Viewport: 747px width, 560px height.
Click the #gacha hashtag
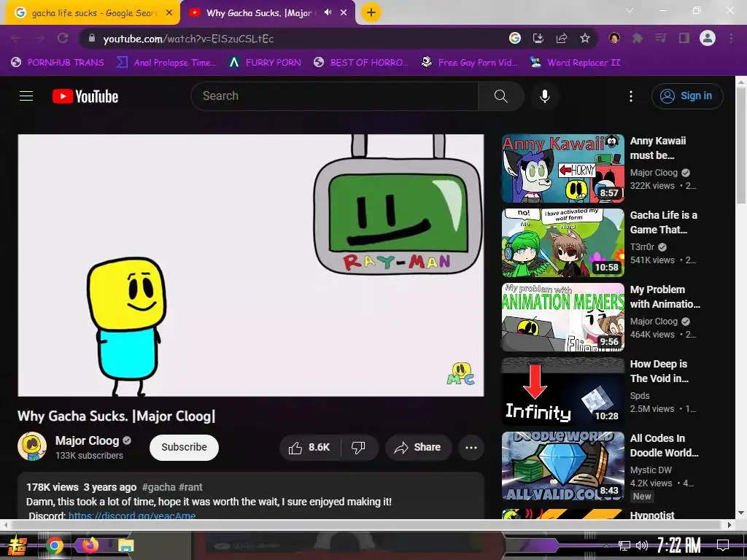click(158, 487)
